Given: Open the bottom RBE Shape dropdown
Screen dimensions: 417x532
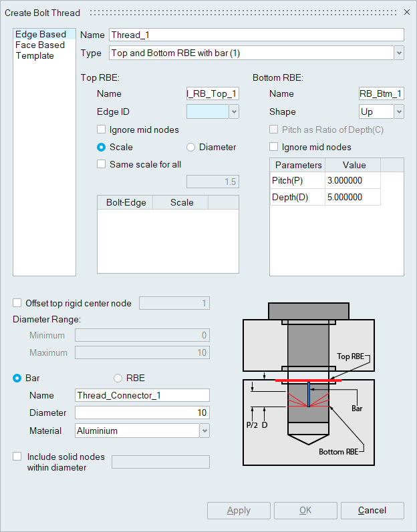Looking at the screenshot, I should coord(399,111).
